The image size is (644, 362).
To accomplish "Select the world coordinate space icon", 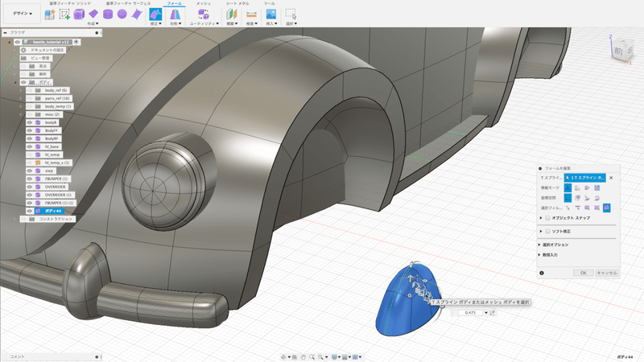I will coord(568,198).
